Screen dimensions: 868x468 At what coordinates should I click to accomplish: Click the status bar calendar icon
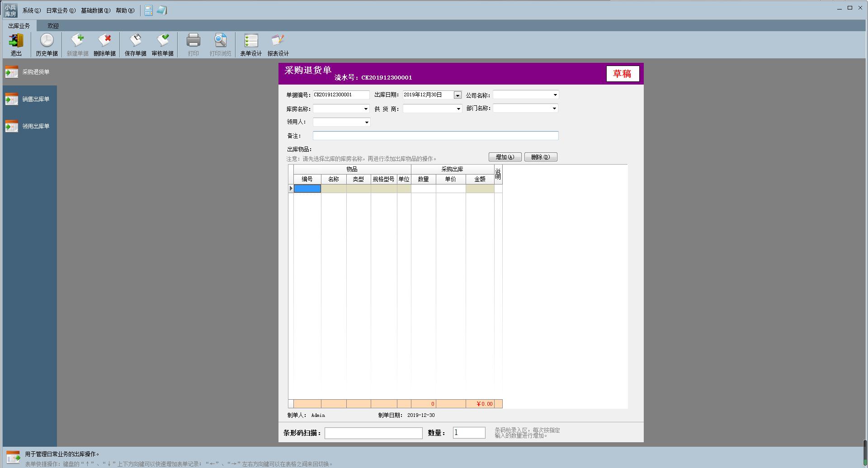(13, 457)
